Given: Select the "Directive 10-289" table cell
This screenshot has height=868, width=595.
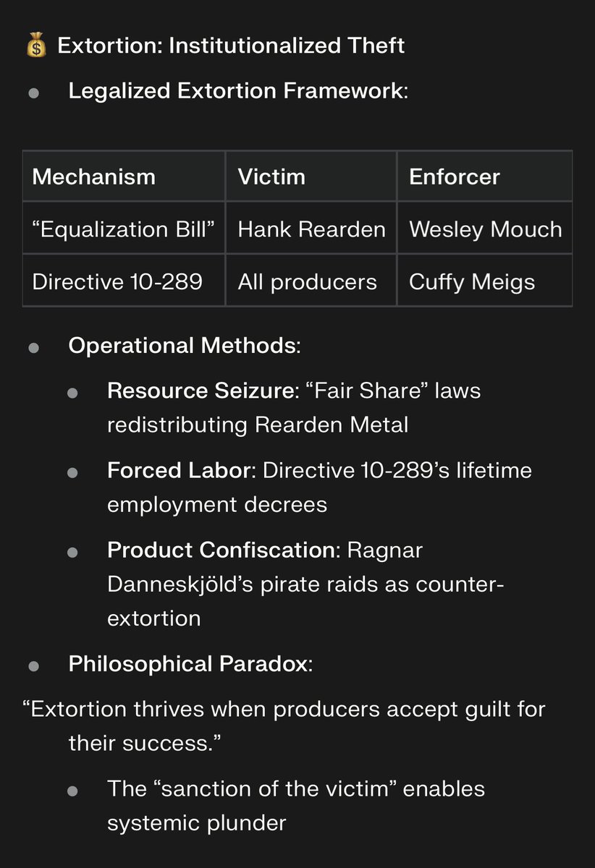Looking at the screenshot, I should click(117, 281).
